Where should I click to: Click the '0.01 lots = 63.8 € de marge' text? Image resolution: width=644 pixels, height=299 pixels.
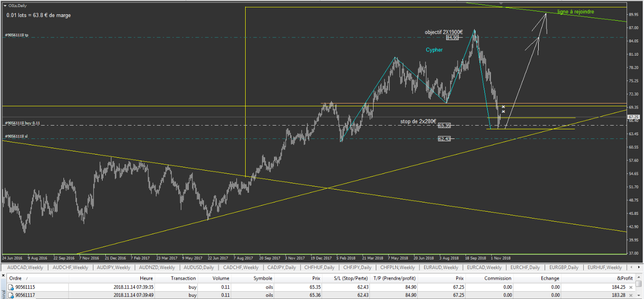pyautogui.click(x=39, y=15)
